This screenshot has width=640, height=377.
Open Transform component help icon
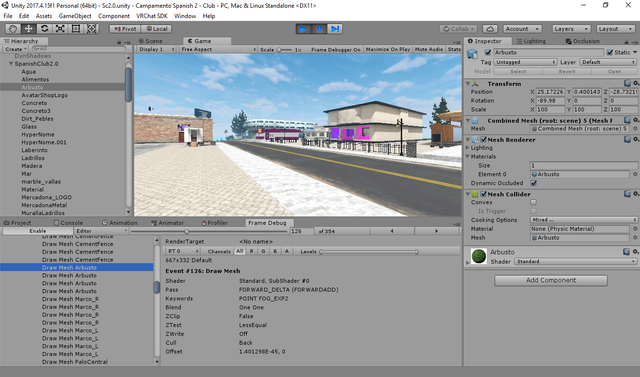[627, 83]
